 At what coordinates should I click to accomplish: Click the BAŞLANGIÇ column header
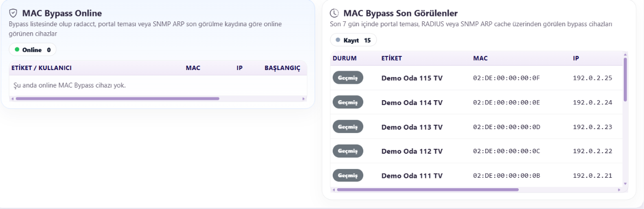pos(282,68)
